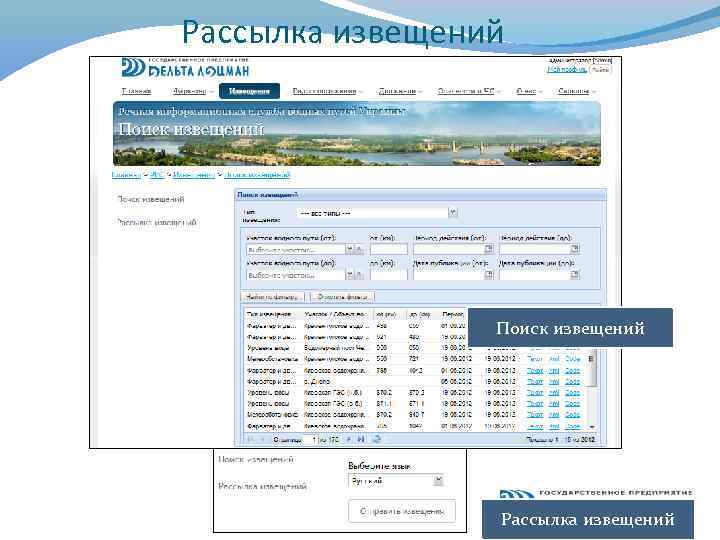Select highlighted Извещения menu tab
Viewport: 720px width, 540px height.
249,91
